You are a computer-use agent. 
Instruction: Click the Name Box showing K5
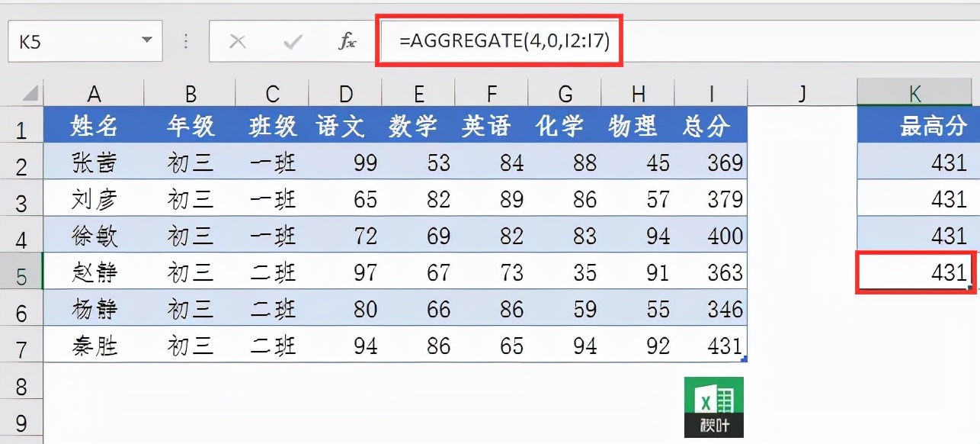[85, 41]
